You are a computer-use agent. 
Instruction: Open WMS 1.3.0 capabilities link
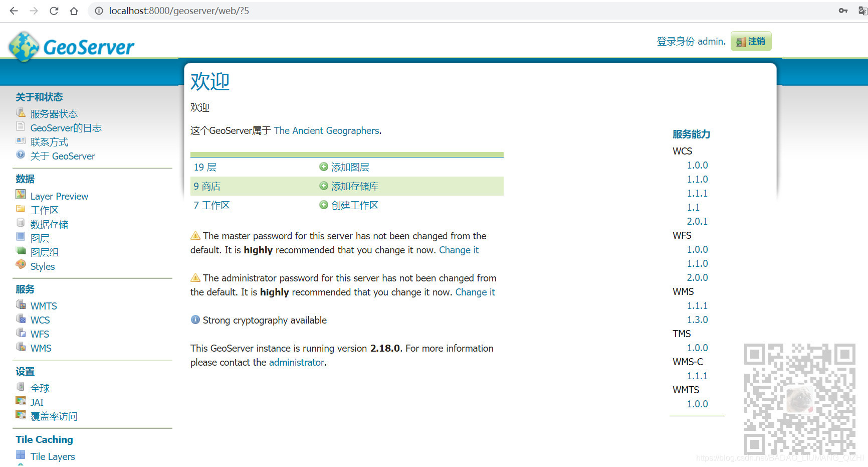tap(697, 320)
